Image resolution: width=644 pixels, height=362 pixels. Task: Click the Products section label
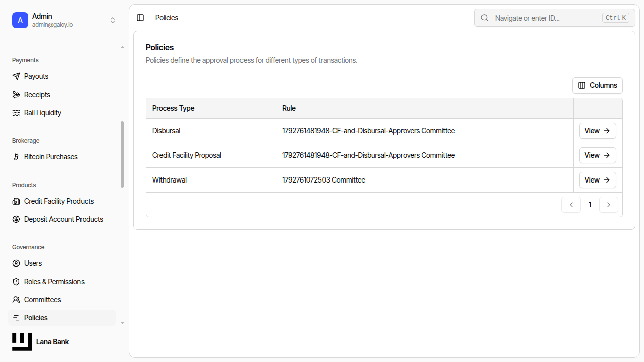pyautogui.click(x=24, y=185)
